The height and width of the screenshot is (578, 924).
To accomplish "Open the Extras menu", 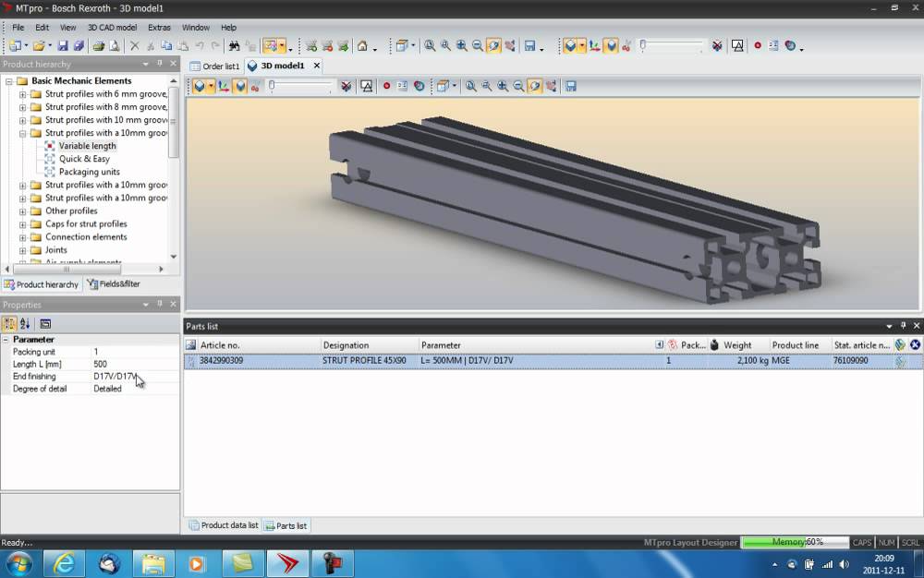I will [159, 27].
